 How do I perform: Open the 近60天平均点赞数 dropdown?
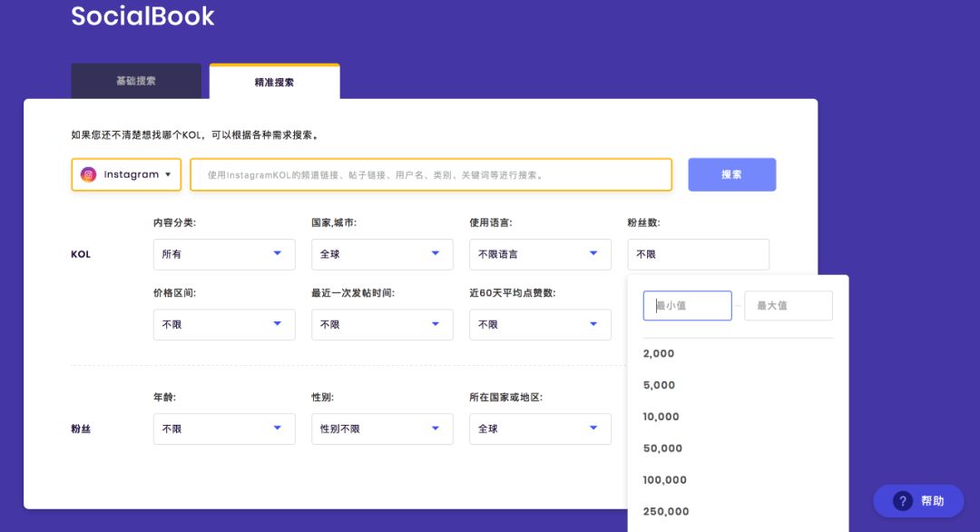(541, 324)
